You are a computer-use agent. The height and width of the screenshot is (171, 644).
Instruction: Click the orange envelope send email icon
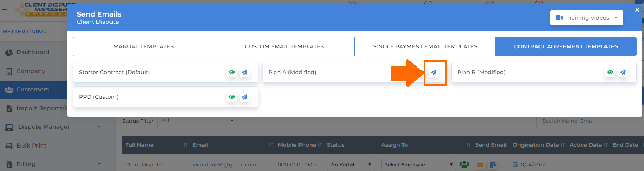click(480, 164)
